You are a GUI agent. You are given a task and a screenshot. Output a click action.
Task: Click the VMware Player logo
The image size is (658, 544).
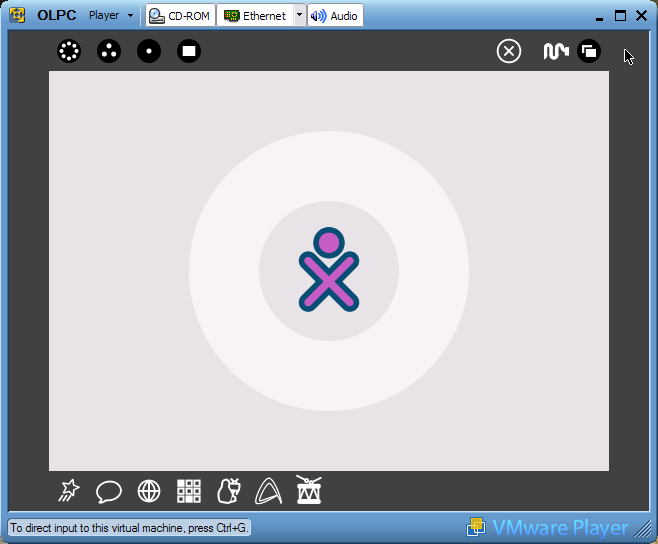coord(548,528)
